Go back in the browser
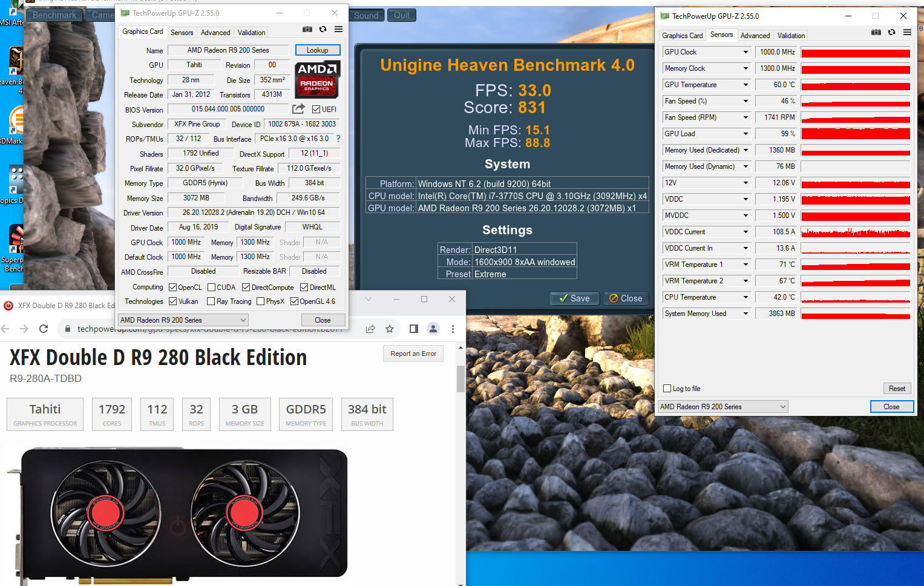 (5, 329)
